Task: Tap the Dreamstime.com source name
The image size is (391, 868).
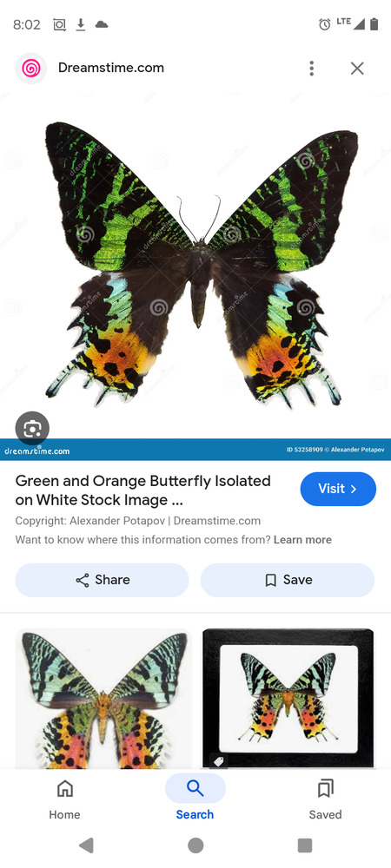Action: [110, 68]
